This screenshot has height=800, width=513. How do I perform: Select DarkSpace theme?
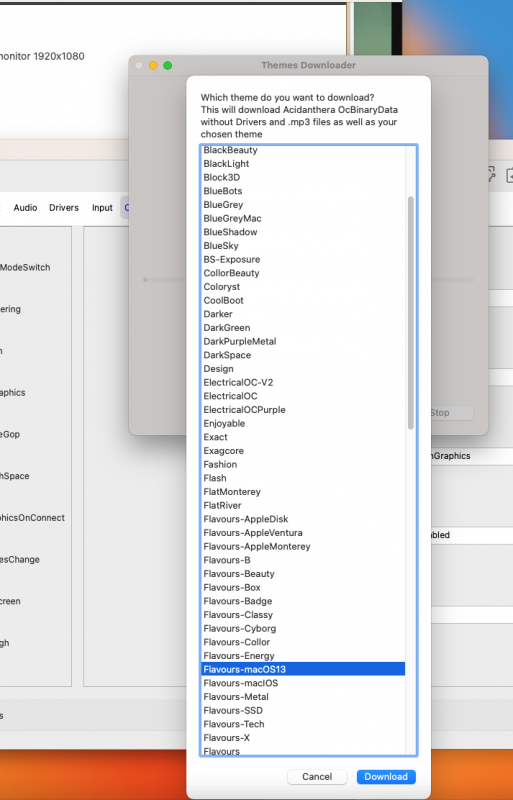pos(303,355)
